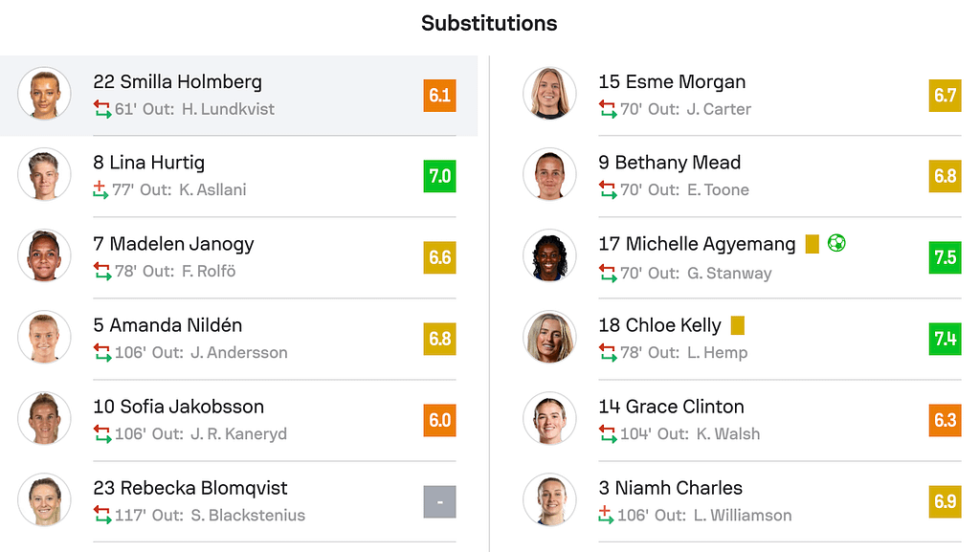The image size is (980, 552).
Task: Click injury substitution icon under Lina Hurtig
Action: [x=100, y=190]
